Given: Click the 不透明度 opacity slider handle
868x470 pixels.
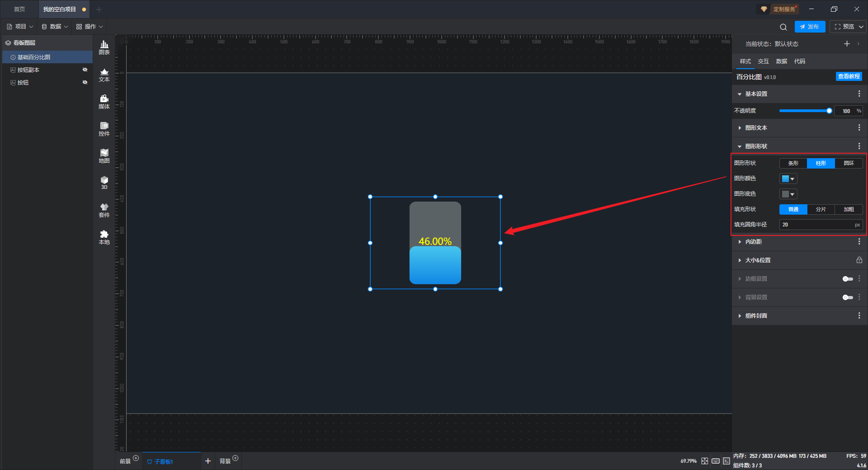Looking at the screenshot, I should (x=829, y=111).
